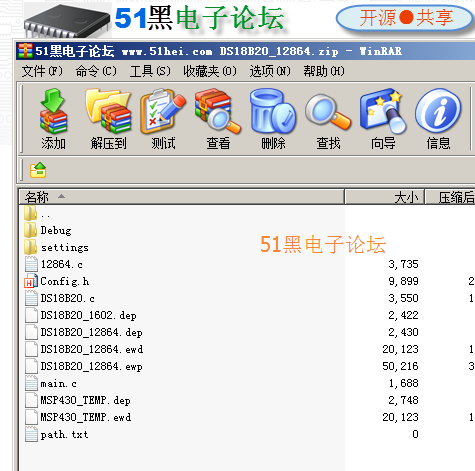Image resolution: width=475 pixels, height=471 pixels.
Task: Select the file name DS18B20_12864.ewd
Action: click(x=92, y=349)
